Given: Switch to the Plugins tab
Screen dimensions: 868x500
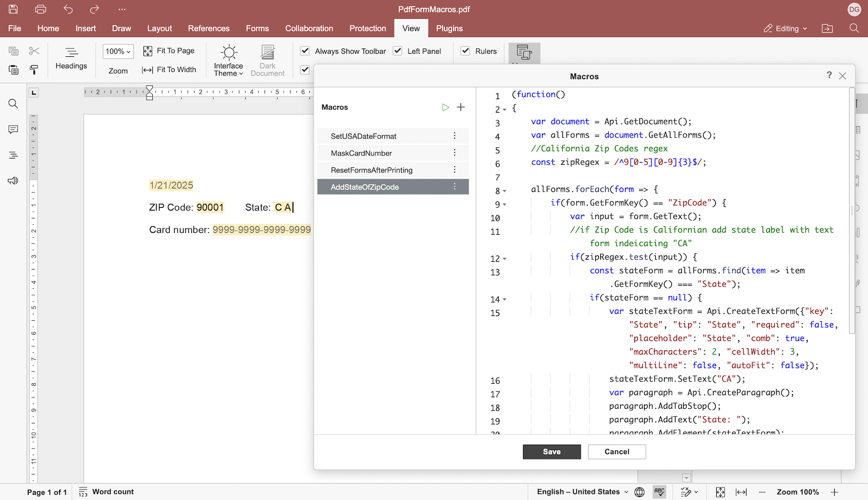Looking at the screenshot, I should click(x=449, y=28).
